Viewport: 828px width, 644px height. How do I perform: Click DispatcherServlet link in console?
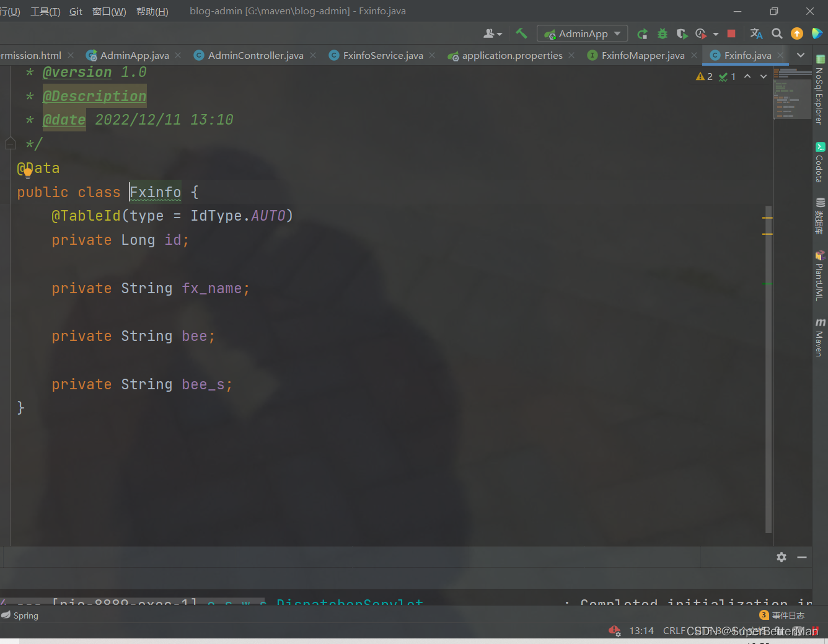[350, 602]
